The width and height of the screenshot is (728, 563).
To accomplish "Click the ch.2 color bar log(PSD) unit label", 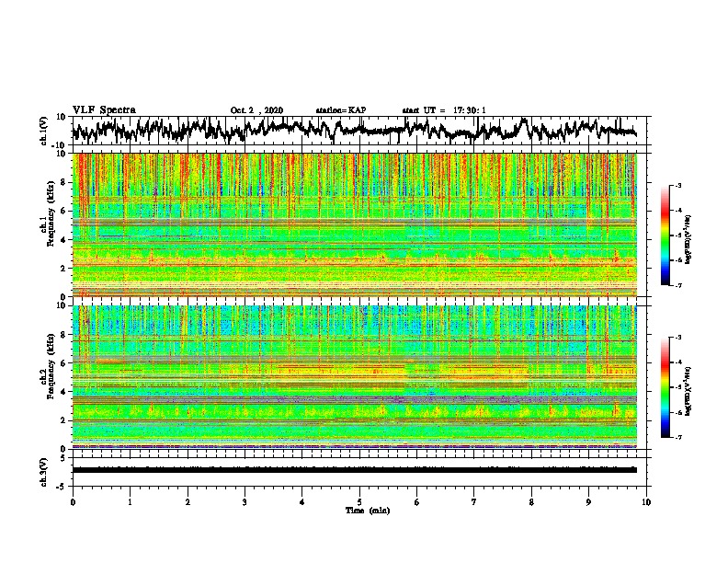I will (688, 392).
